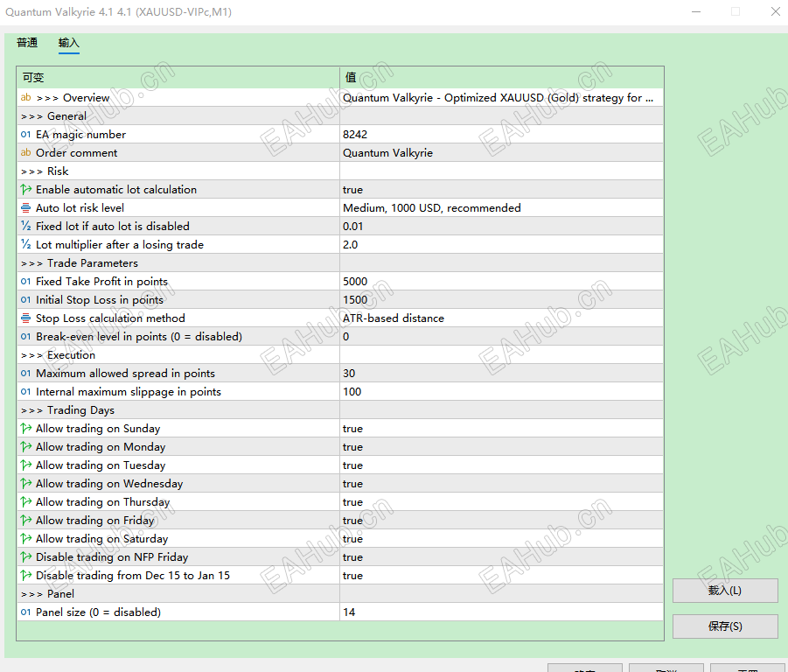This screenshot has width=788, height=672.
Task: Close the Quantum Valkyrie 4.1 window
Action: (x=776, y=11)
